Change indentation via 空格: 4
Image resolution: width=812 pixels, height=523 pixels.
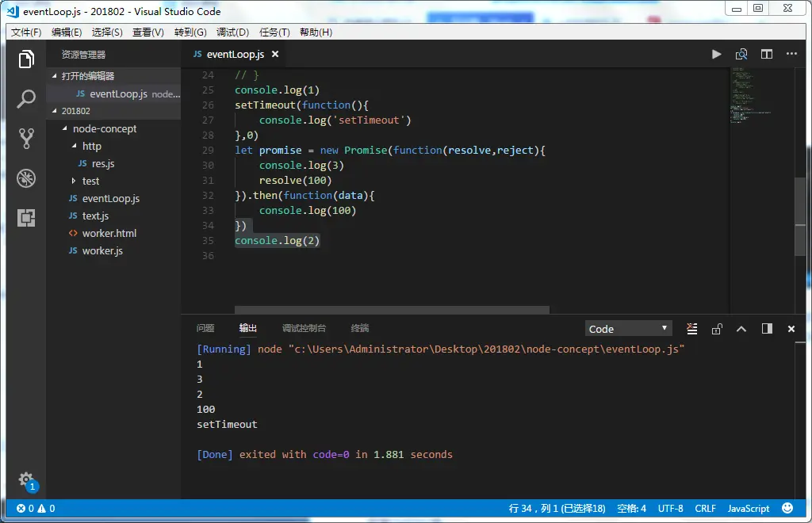631,509
